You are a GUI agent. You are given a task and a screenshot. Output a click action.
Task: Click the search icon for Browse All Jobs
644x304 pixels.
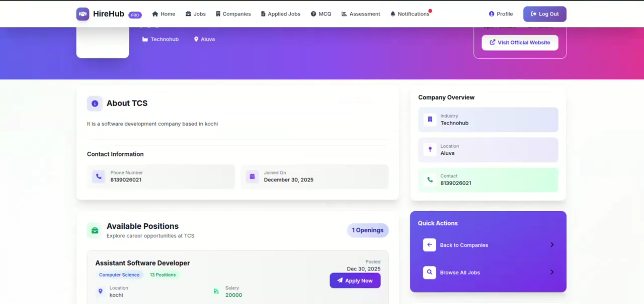point(429,272)
